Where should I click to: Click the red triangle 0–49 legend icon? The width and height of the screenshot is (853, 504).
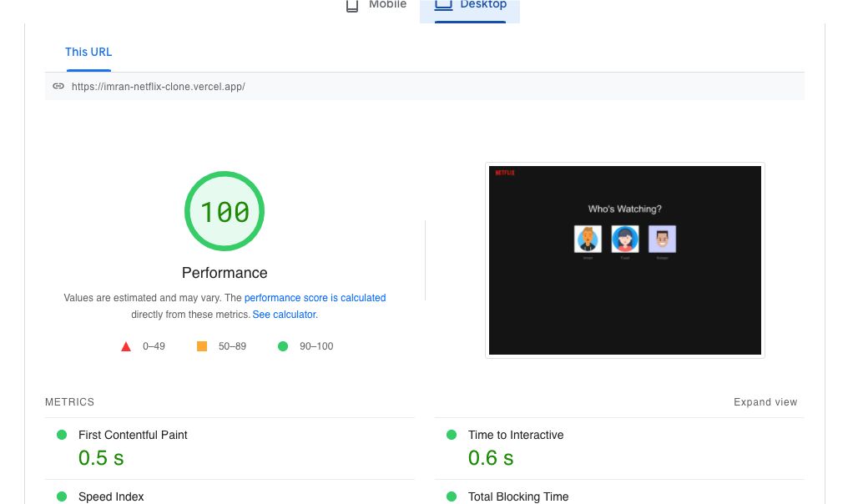click(126, 346)
